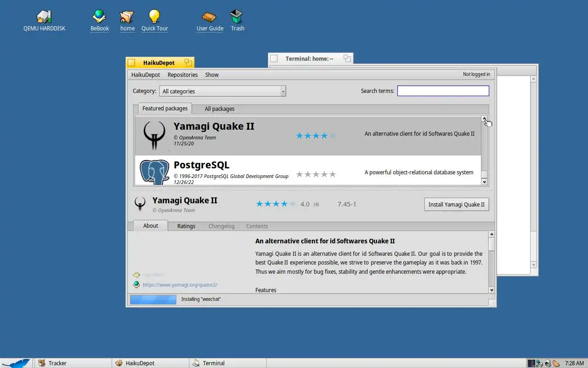
Task: Click the PostgreSQL elephant logo
Action: (154, 172)
